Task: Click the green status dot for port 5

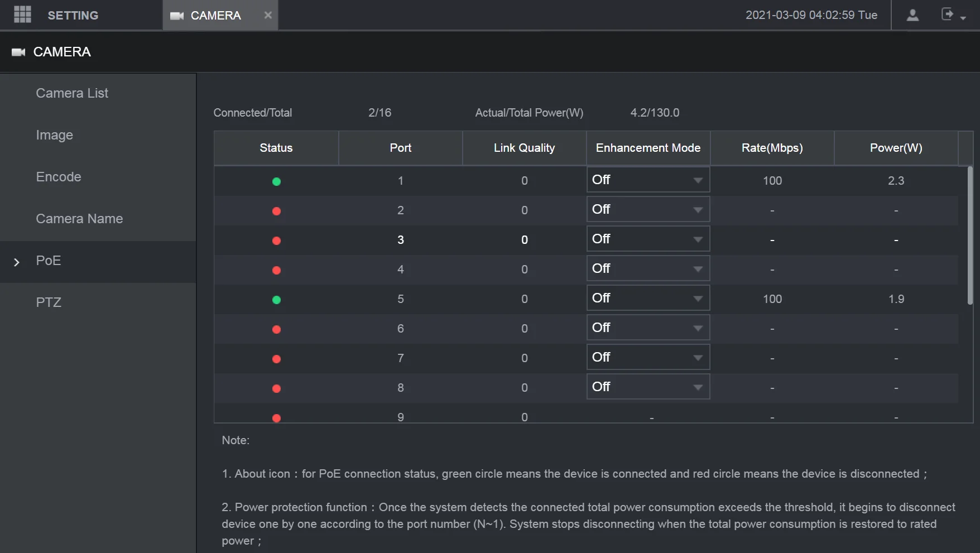Action: 276,300
